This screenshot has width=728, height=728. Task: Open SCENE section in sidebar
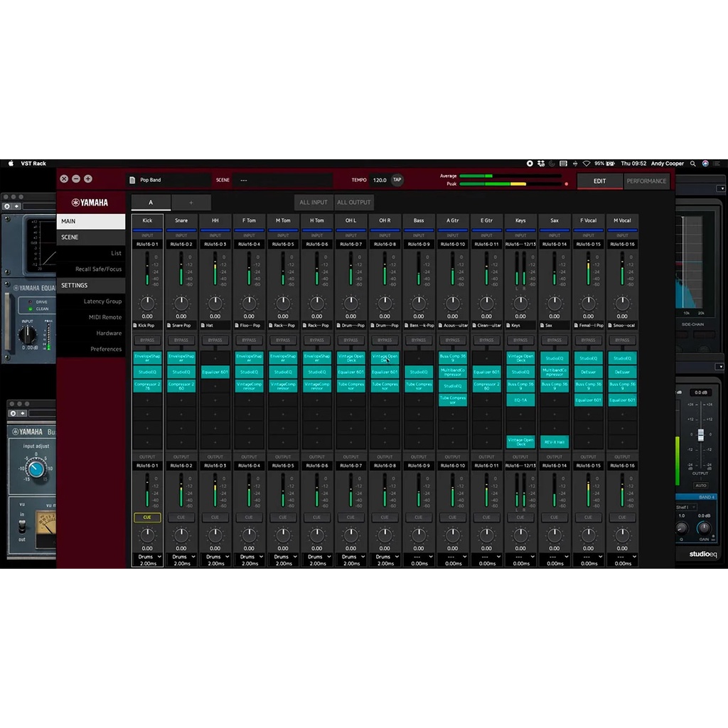pyautogui.click(x=91, y=237)
